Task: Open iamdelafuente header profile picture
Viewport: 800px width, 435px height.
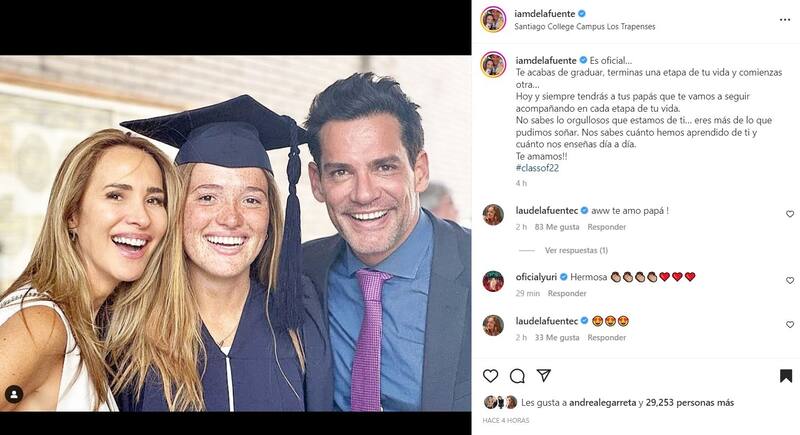Action: point(493,19)
